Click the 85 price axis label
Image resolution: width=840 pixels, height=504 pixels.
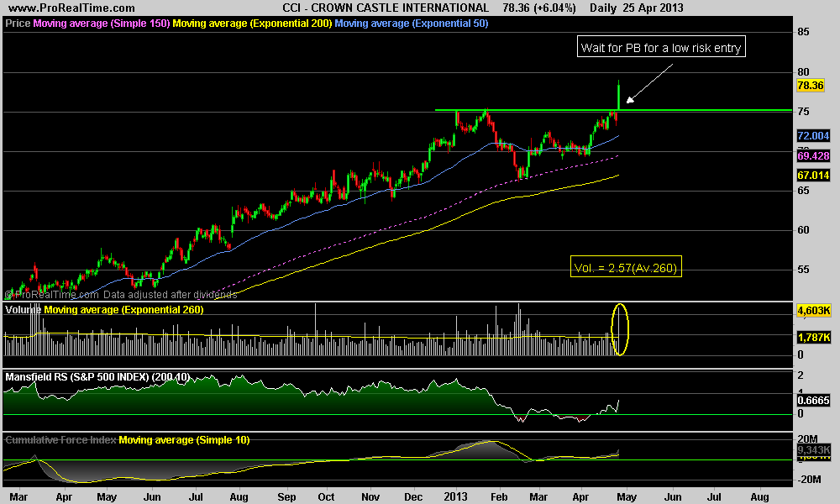[803, 32]
